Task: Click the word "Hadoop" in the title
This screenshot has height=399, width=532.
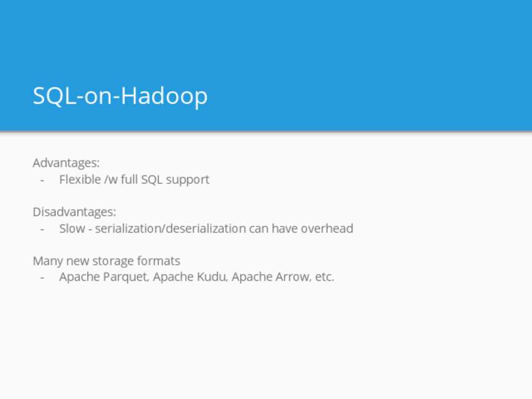Action: (x=164, y=95)
